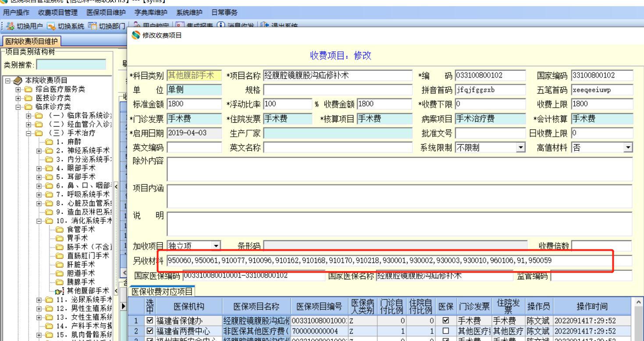Click the folder icon beside 胆道手术
This screenshot has width=644, height=341.
tap(59, 273)
